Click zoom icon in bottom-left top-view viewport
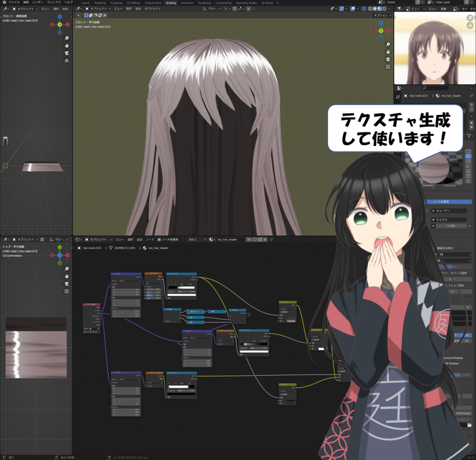 (x=67, y=268)
